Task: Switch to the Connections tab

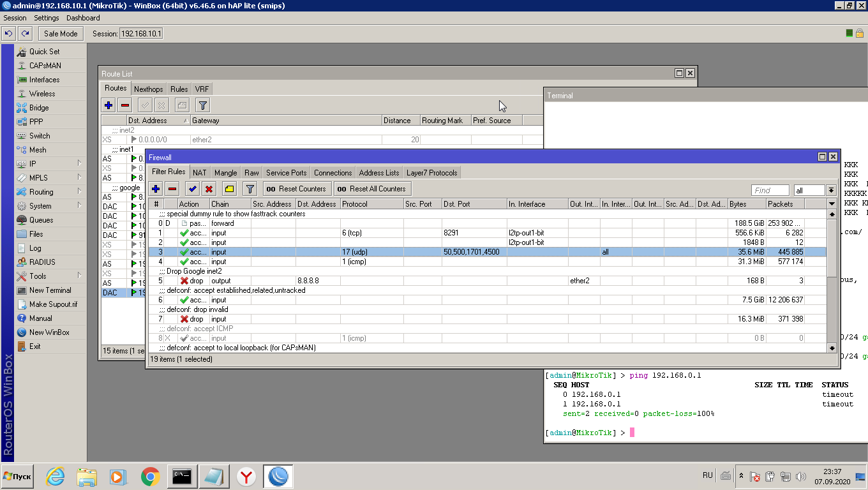Action: point(333,173)
